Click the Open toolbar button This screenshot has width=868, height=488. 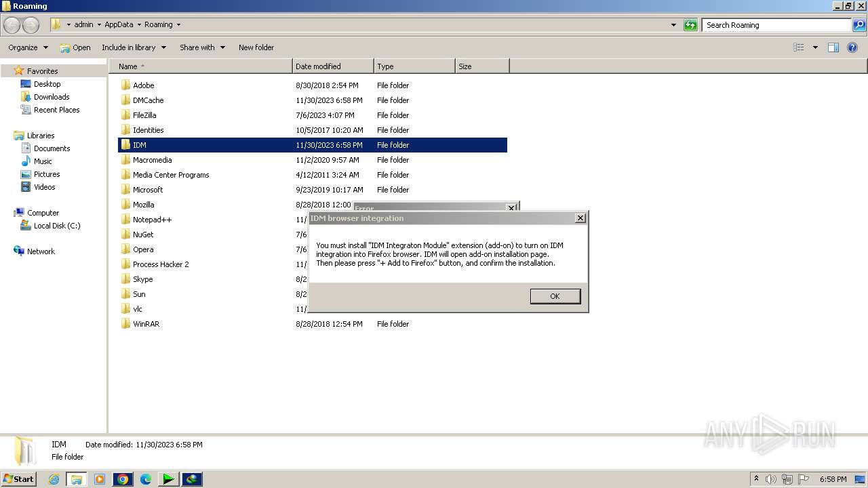(75, 47)
